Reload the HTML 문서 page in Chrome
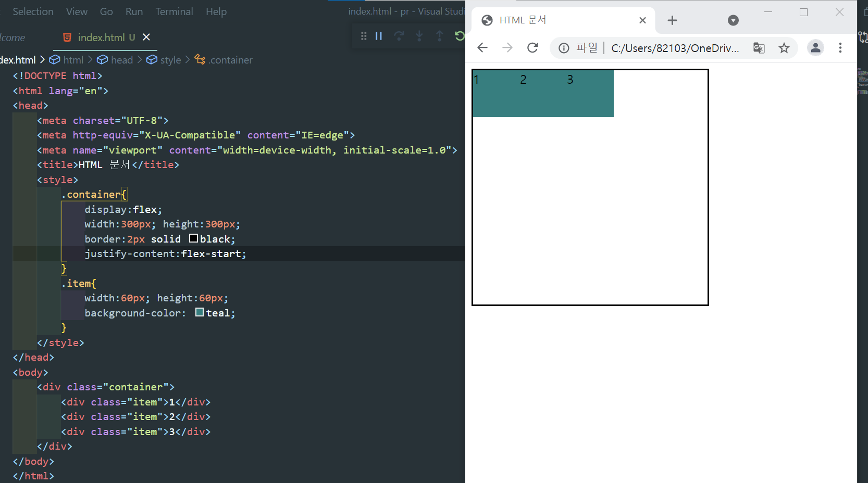The image size is (868, 483). (532, 48)
